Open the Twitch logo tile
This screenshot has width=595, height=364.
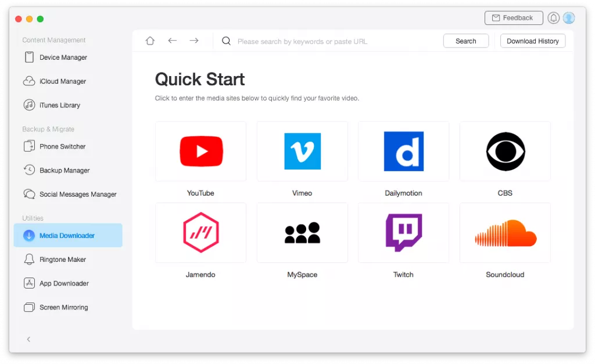tap(404, 232)
